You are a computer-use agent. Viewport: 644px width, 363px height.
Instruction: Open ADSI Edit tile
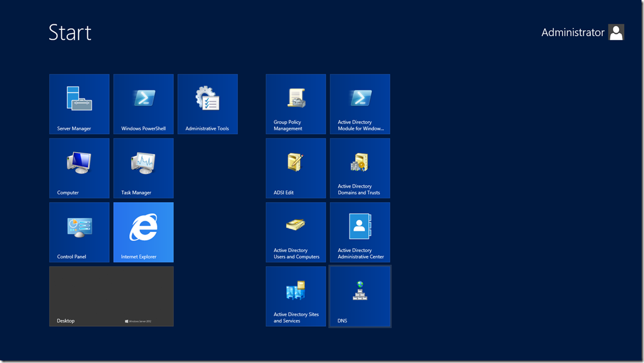point(296,168)
